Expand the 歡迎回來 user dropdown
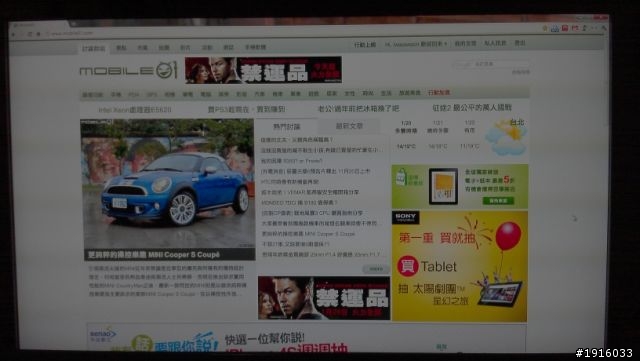The image size is (640, 361). coord(416,44)
